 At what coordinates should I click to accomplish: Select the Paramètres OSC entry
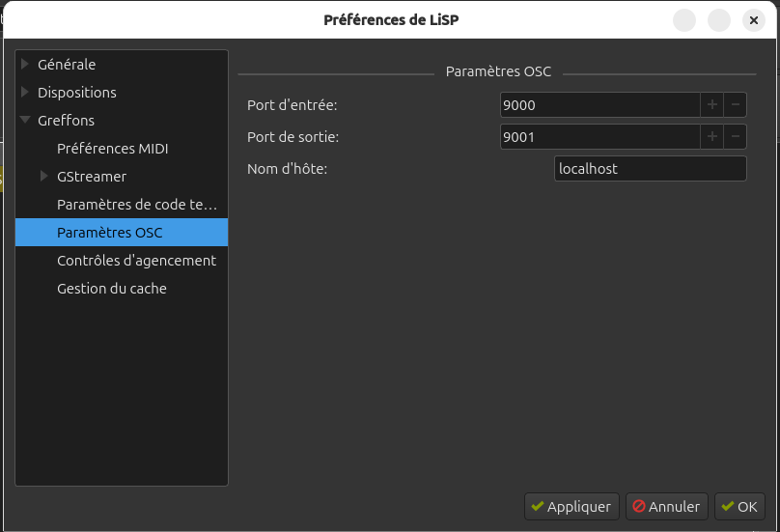coord(110,233)
